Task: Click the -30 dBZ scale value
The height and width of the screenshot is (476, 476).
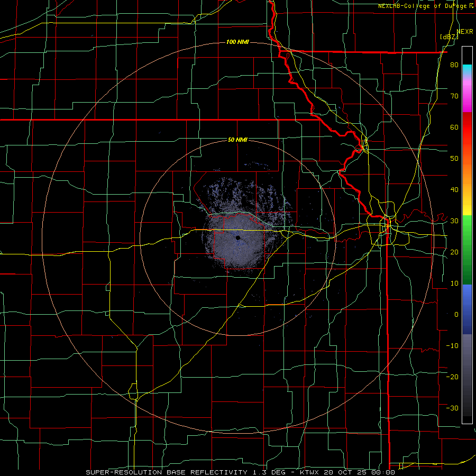Action: [452, 408]
